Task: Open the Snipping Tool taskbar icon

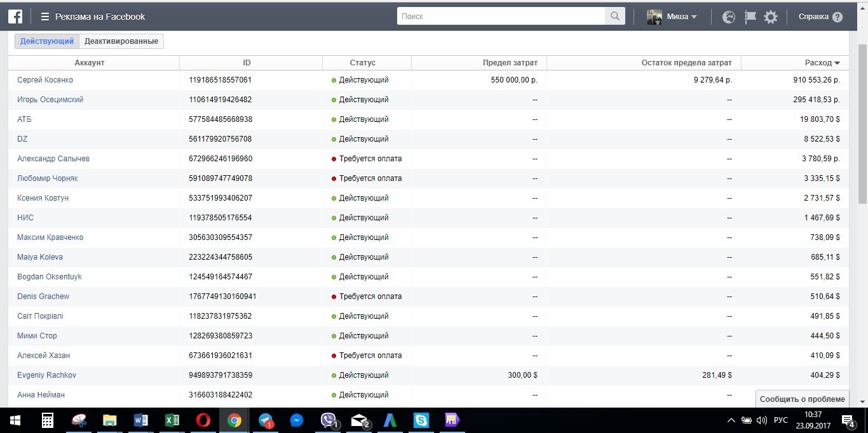Action: [x=79, y=420]
